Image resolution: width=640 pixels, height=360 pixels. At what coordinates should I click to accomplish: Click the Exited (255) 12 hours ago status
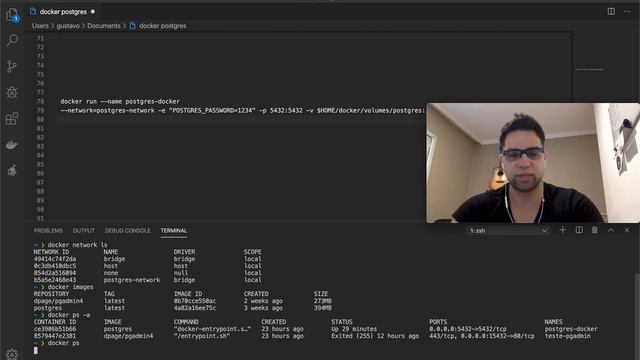375,336
